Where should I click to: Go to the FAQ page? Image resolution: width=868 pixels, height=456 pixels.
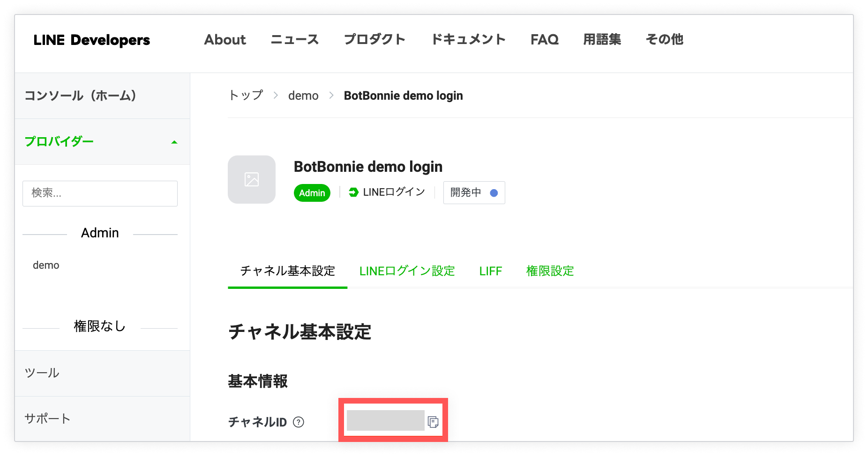(x=545, y=39)
